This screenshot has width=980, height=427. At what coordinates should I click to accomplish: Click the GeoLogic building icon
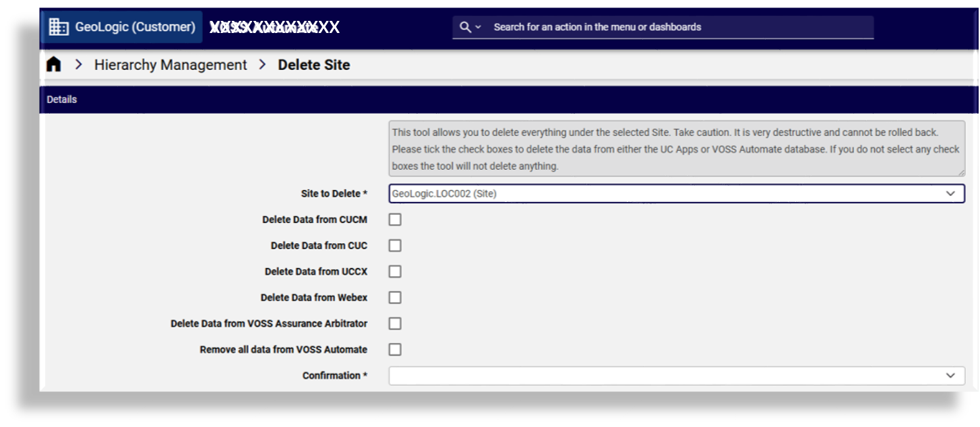point(58,27)
